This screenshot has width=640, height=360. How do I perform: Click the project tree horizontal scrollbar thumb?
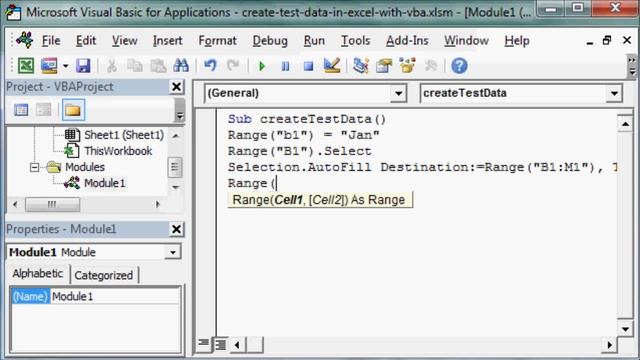[x=52, y=204]
